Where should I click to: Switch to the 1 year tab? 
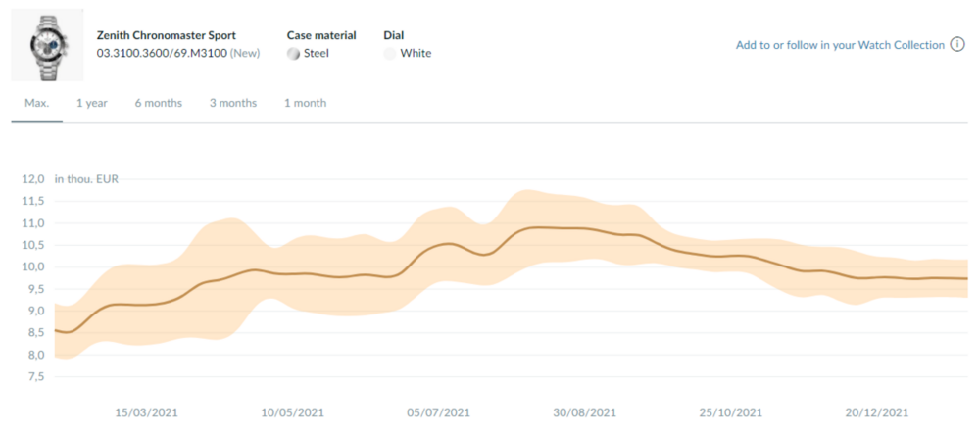point(92,103)
